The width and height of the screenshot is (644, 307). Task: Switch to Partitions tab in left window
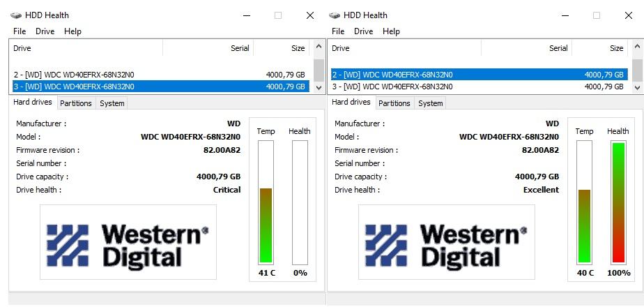[76, 103]
